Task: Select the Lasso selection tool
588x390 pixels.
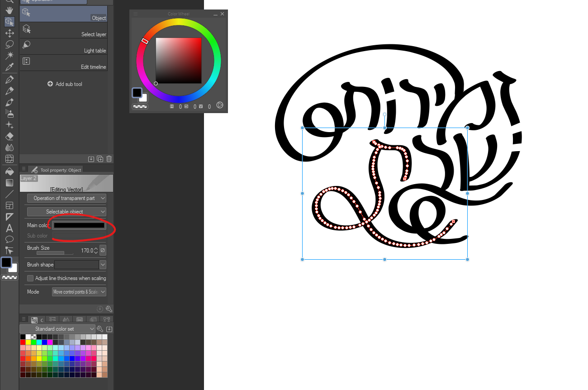Action: pos(9,44)
